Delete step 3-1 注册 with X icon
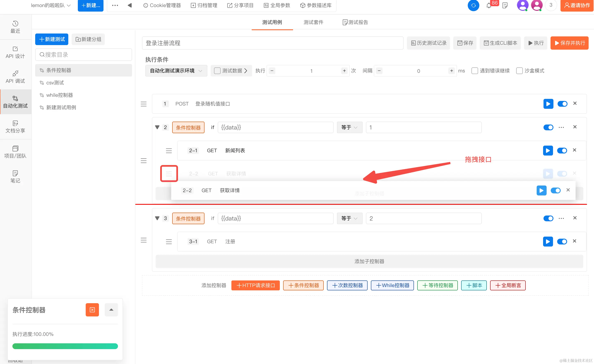 tap(574, 241)
